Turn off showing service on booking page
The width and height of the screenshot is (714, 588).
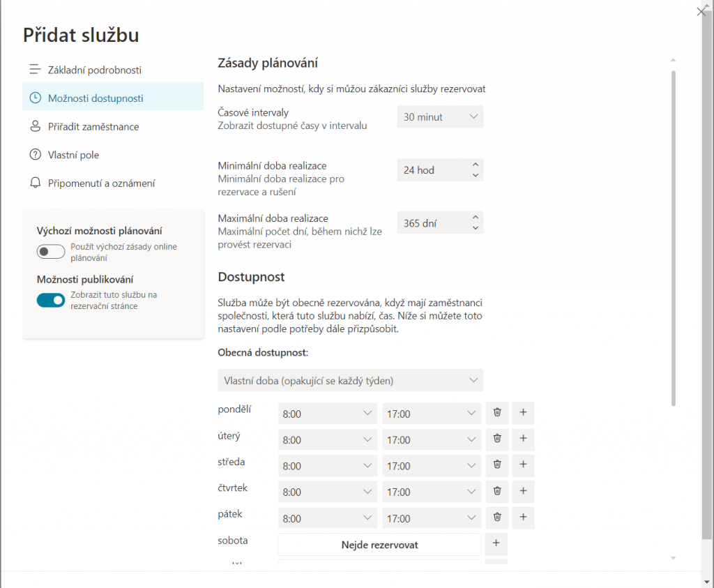point(51,301)
